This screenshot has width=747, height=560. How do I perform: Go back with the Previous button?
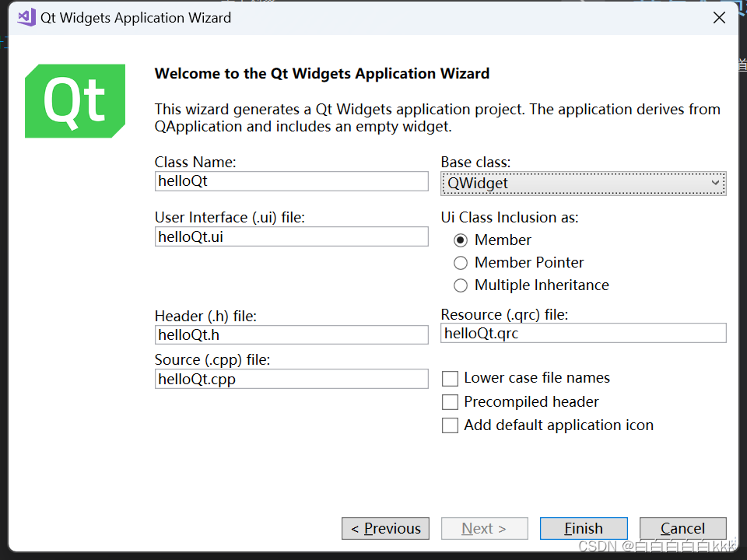coord(385,528)
